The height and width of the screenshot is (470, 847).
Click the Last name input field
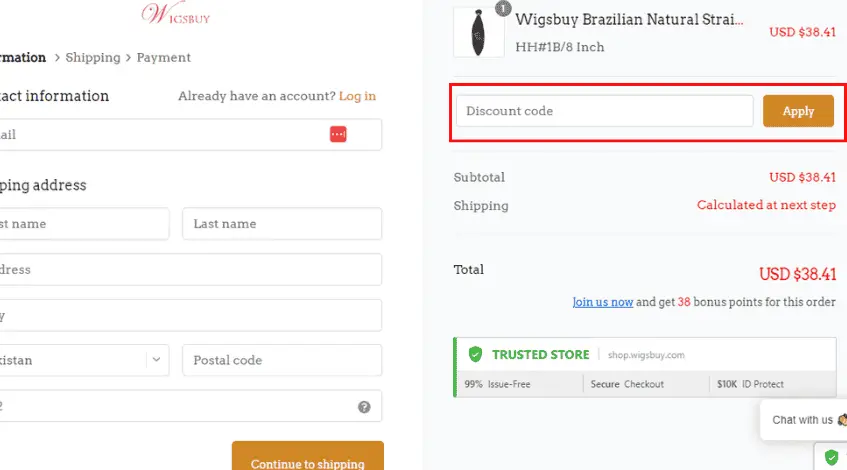(282, 224)
